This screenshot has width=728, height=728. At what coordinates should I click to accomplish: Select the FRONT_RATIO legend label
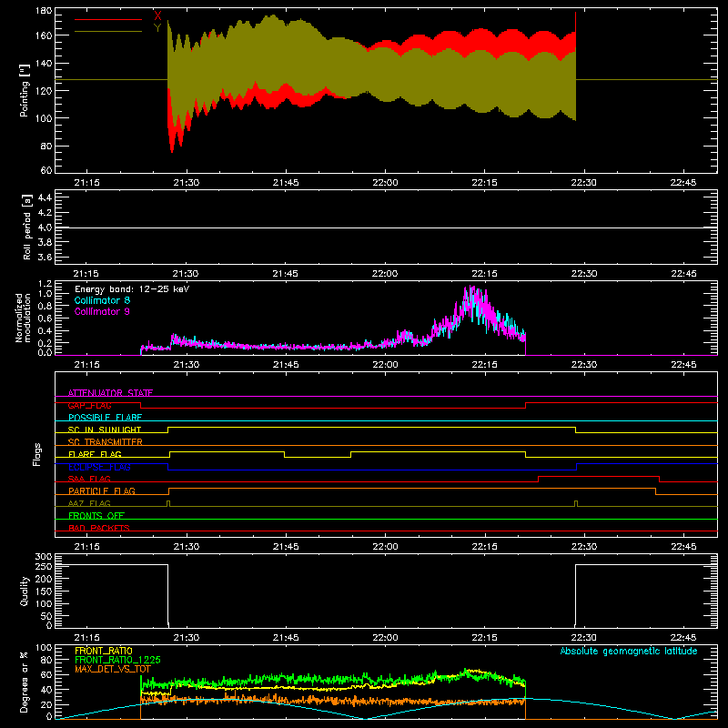(x=104, y=651)
